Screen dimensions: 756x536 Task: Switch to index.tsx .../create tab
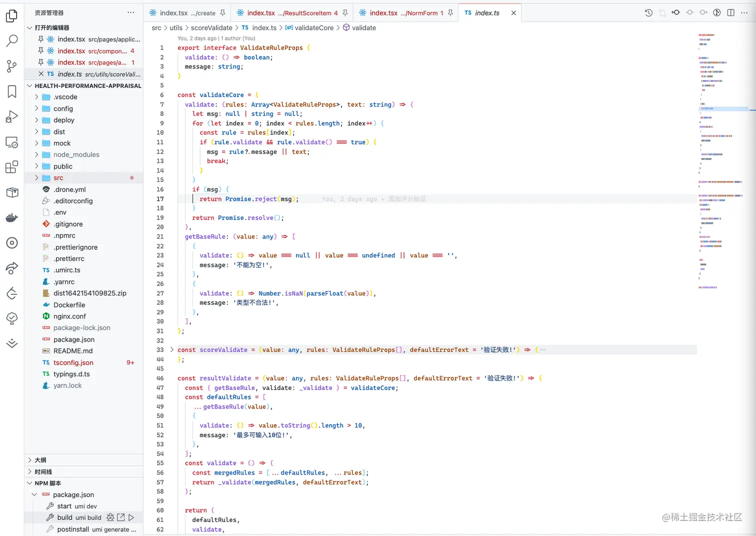click(x=187, y=13)
